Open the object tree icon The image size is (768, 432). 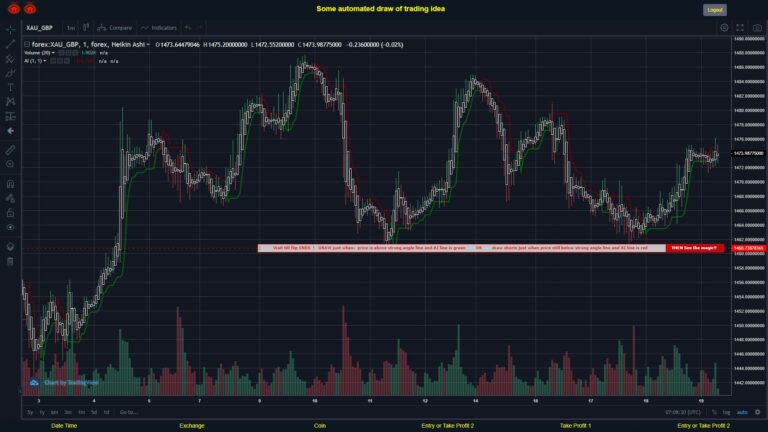10,247
